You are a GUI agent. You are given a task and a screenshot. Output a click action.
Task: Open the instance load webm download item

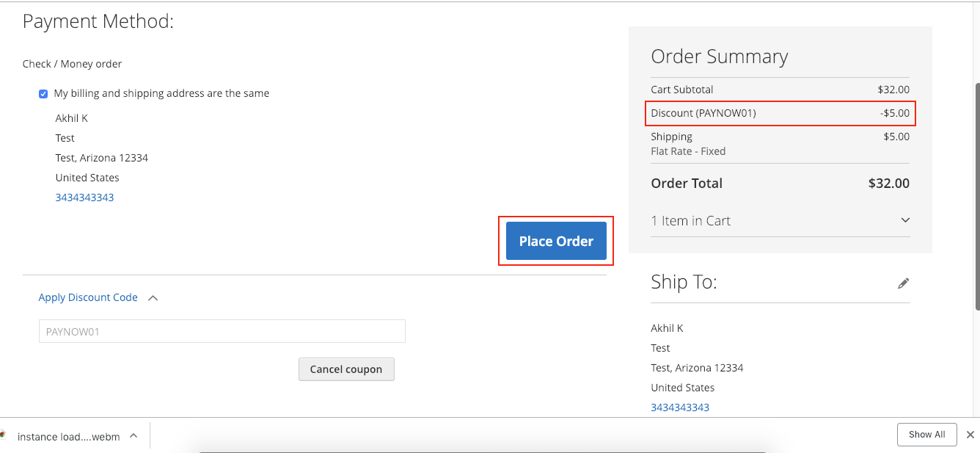click(68, 436)
